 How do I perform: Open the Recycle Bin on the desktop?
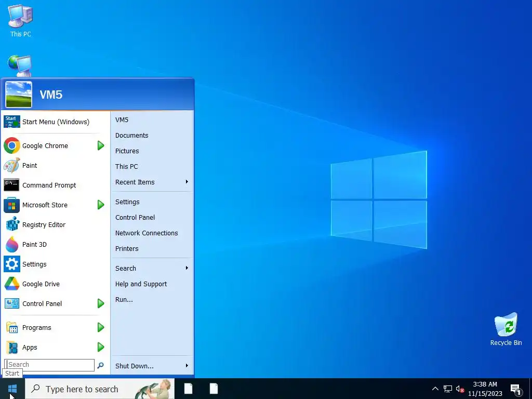(x=506, y=329)
